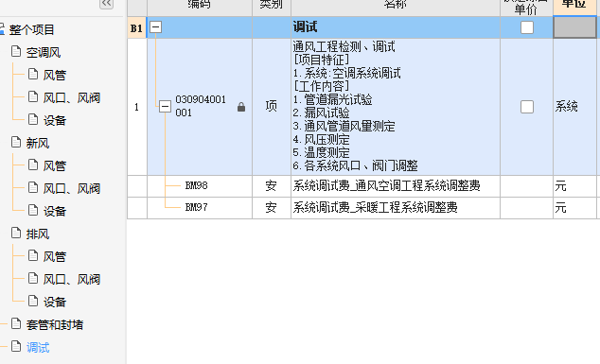Select 整个项目 root node in the tree
Screen dimensions: 600x364
coord(31,29)
